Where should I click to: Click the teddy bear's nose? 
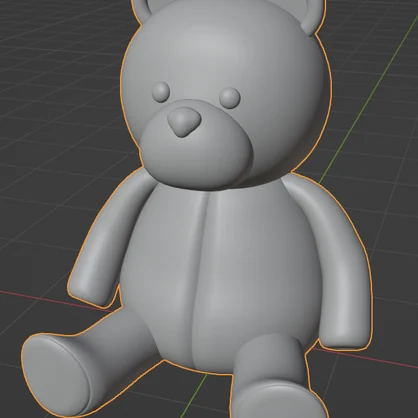184,122
